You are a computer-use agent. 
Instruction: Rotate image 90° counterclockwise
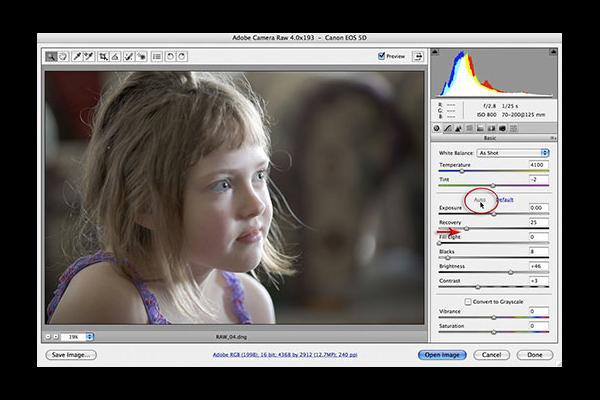[x=170, y=56]
